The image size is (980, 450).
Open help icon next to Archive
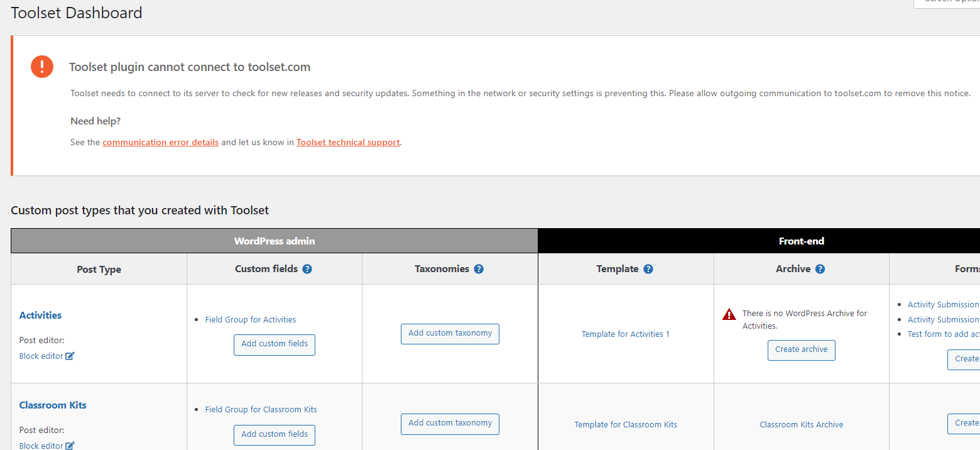(820, 269)
